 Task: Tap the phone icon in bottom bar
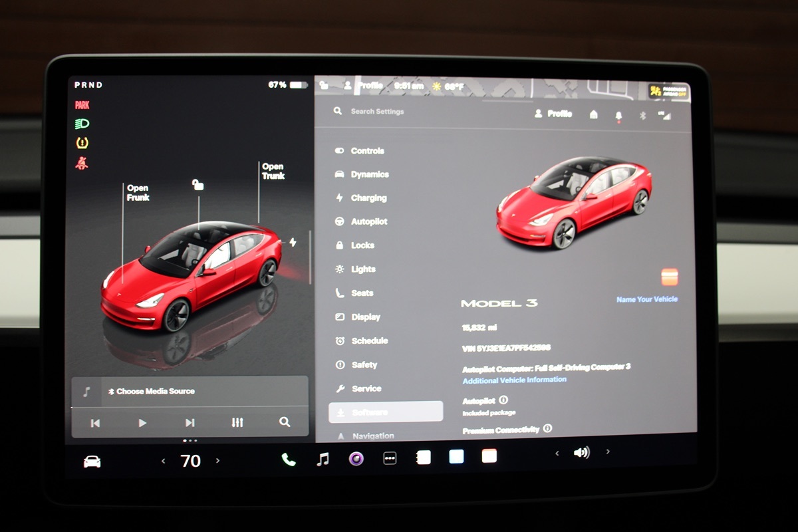(288, 459)
